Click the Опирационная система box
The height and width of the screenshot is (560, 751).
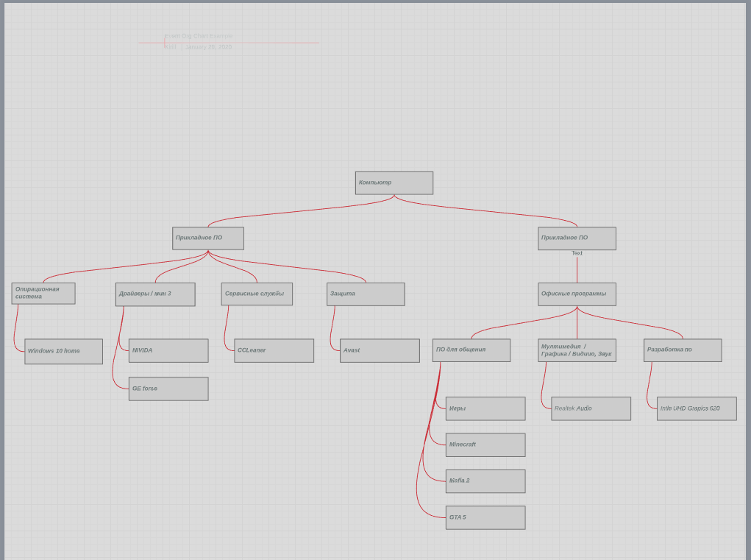click(x=43, y=294)
